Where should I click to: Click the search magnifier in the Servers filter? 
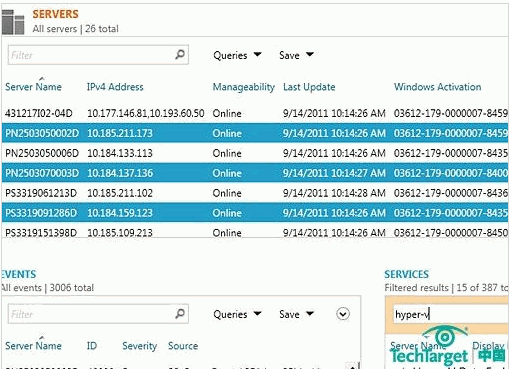click(180, 54)
